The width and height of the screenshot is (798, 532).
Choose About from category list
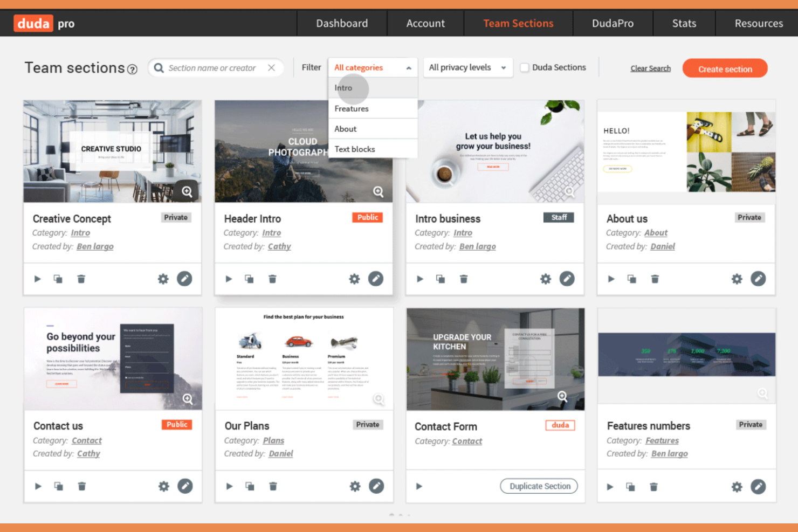pyautogui.click(x=373, y=129)
